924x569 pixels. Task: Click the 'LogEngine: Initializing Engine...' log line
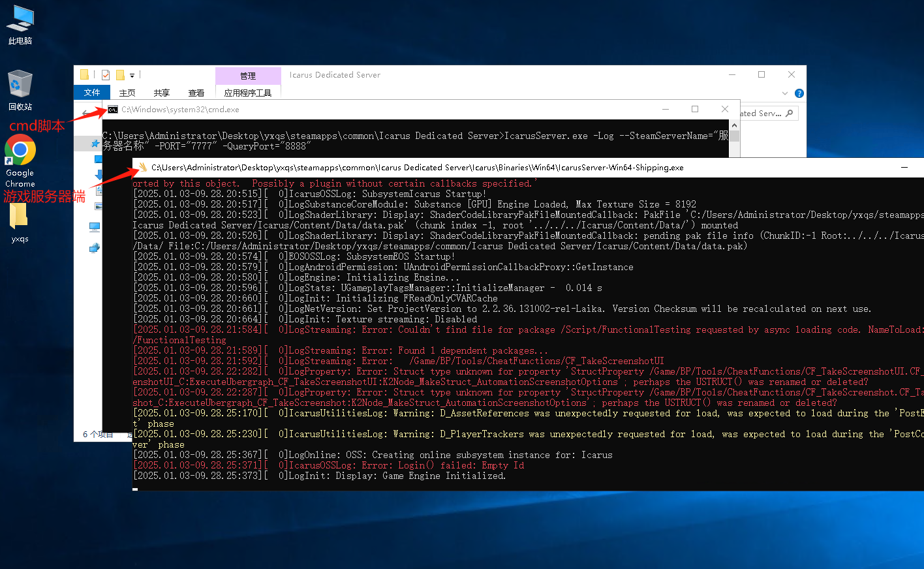(x=296, y=277)
